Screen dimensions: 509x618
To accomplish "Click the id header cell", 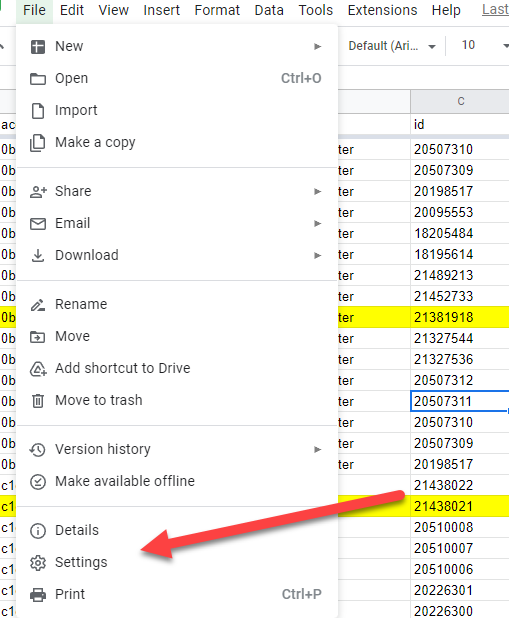I will coord(460,125).
